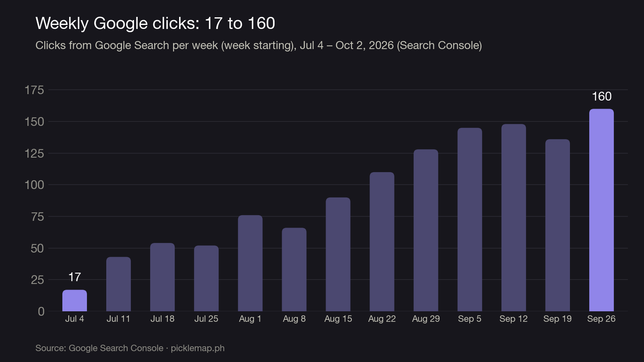
Task: Select the "160" value above Sep 26 bar
Action: [602, 97]
